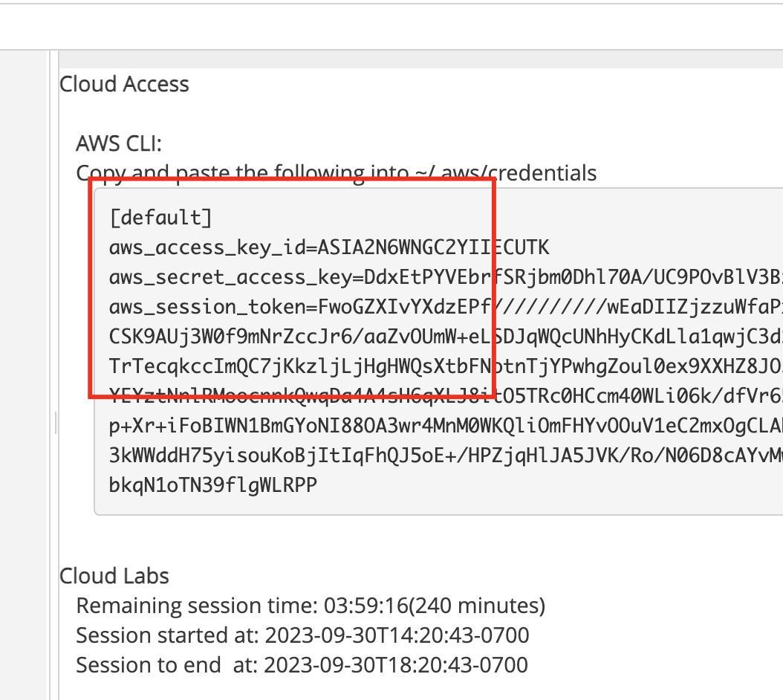Click the Session started at line
Viewport: 783px width, 700px height.
(302, 635)
